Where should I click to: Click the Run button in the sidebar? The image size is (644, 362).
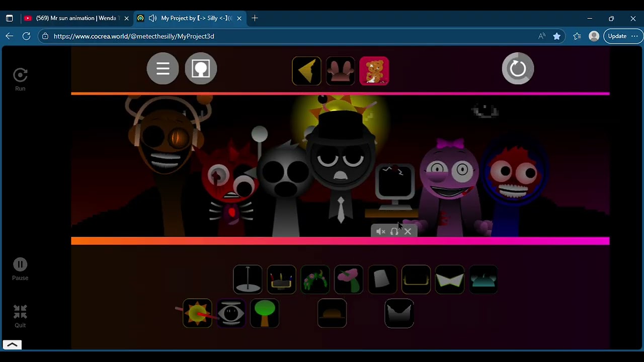(x=20, y=80)
